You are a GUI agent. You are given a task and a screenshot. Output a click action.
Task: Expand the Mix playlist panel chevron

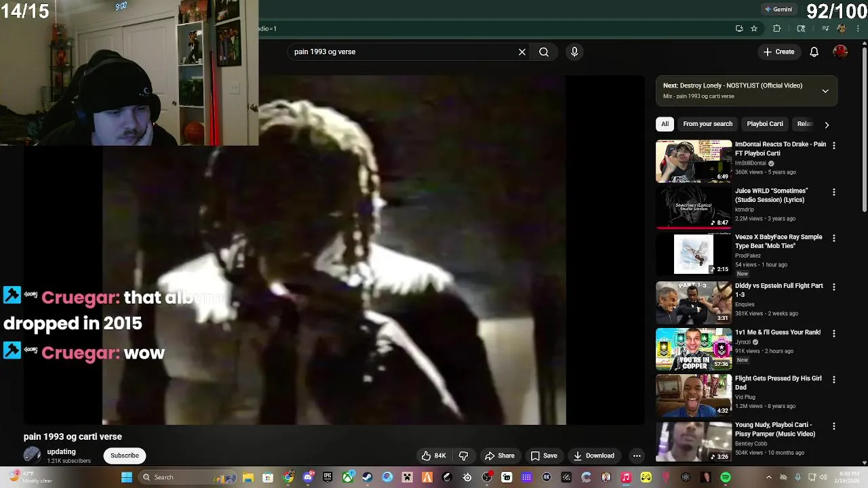825,91
